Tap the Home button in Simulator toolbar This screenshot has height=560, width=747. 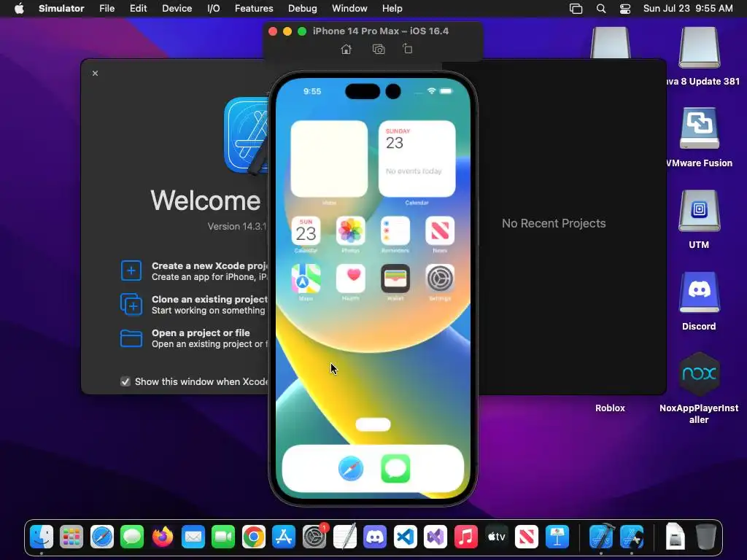(x=347, y=49)
